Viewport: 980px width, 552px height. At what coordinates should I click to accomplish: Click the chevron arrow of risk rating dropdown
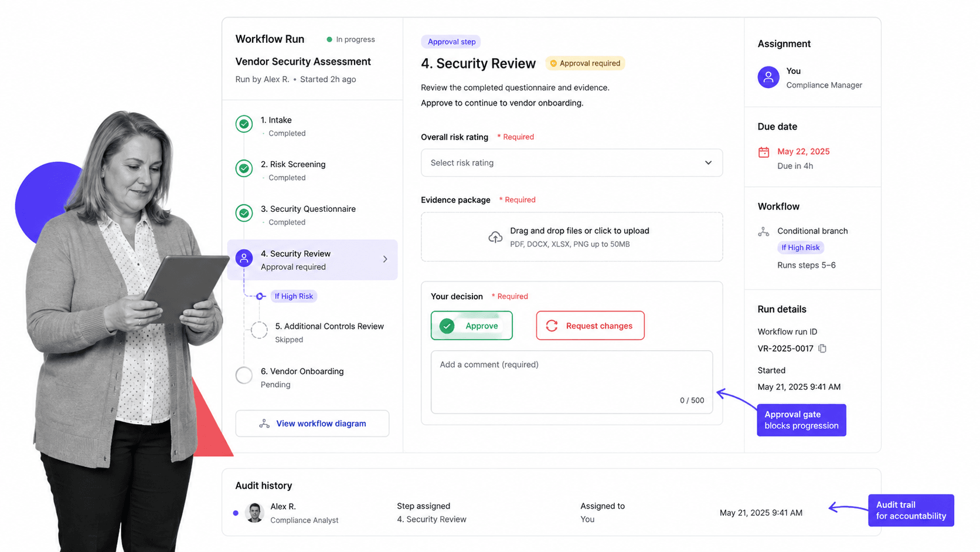(x=708, y=162)
